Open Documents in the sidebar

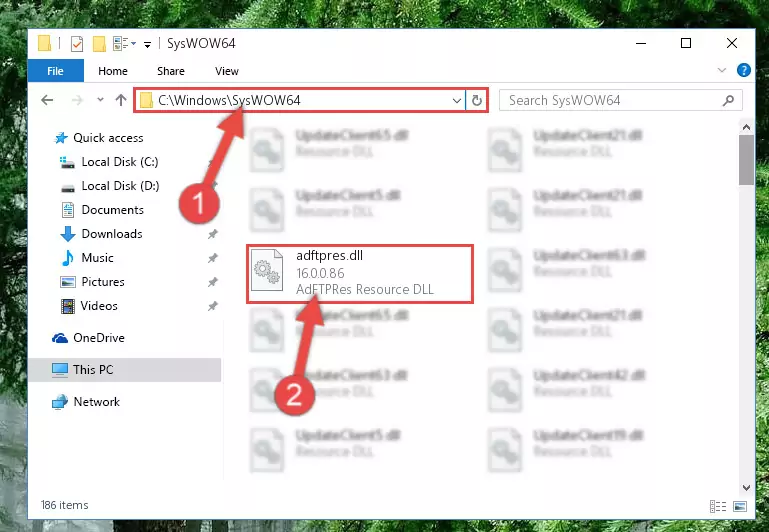pyautogui.click(x=113, y=210)
